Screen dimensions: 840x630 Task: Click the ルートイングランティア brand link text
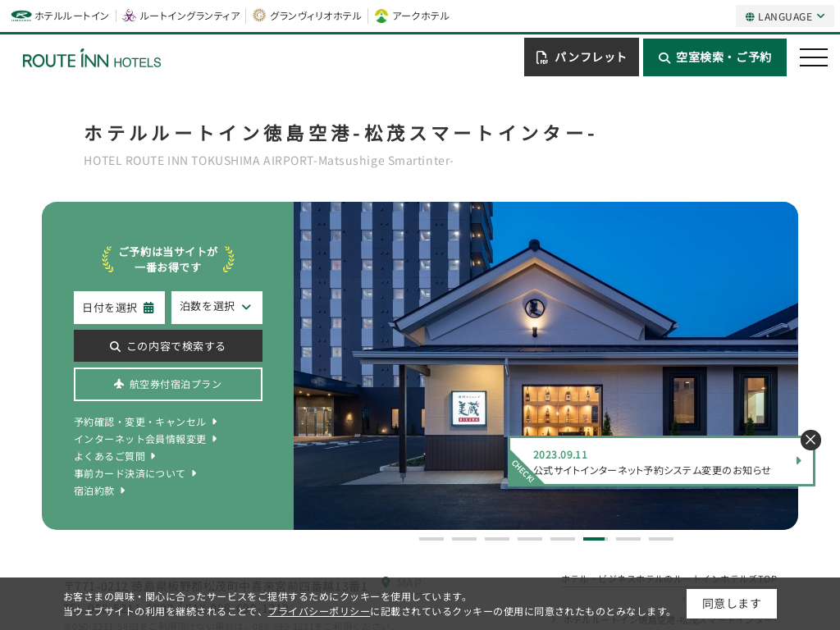tap(189, 16)
